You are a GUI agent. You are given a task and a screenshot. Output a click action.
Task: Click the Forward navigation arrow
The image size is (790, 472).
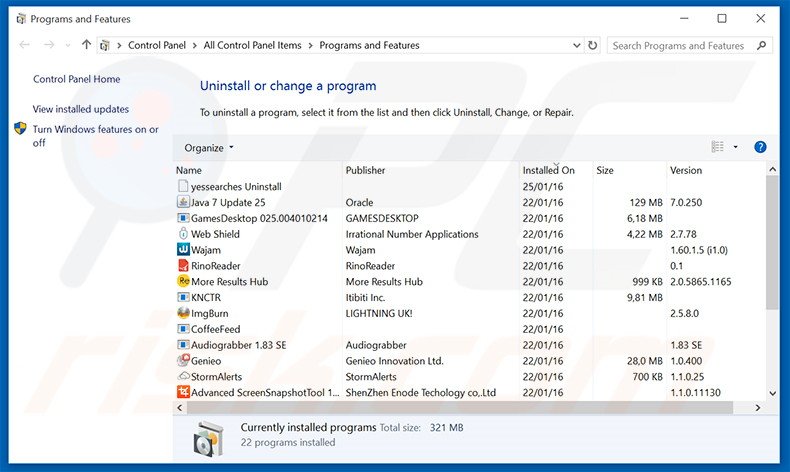(49, 45)
